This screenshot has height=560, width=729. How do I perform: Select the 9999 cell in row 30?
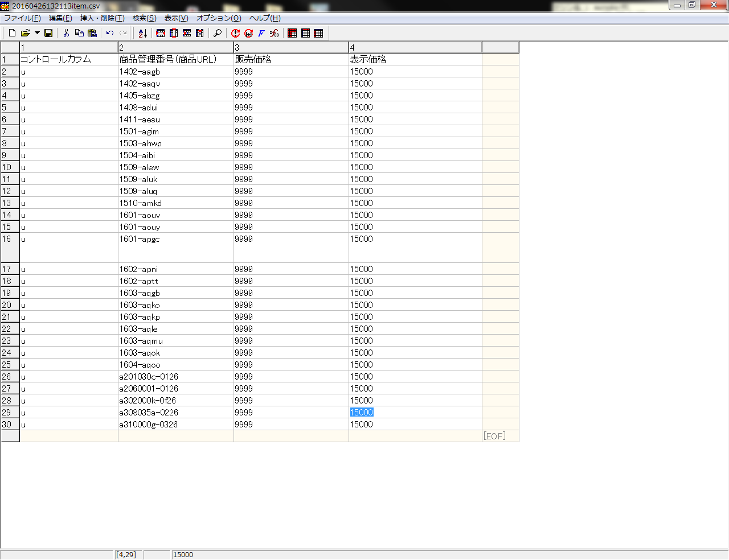coord(291,425)
